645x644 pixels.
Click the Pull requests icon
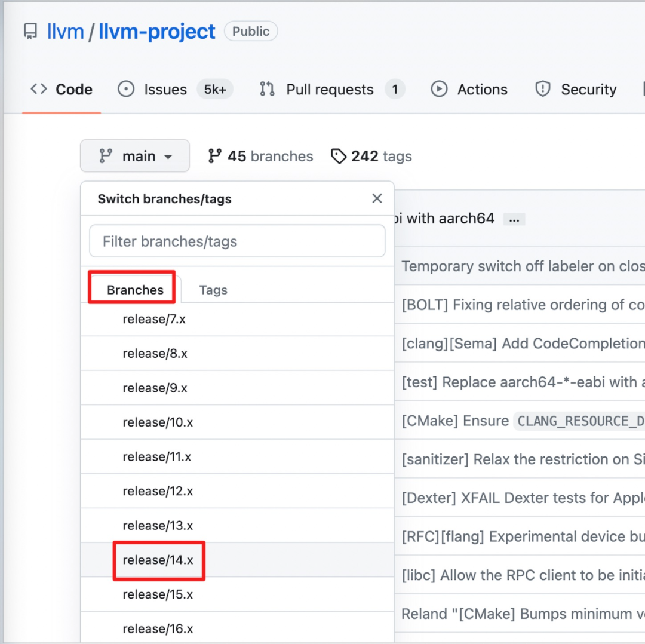point(267,90)
